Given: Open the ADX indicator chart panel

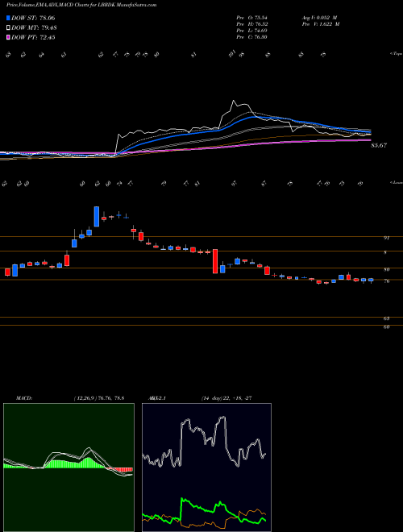Looking at the screenshot, I should pos(206,468).
